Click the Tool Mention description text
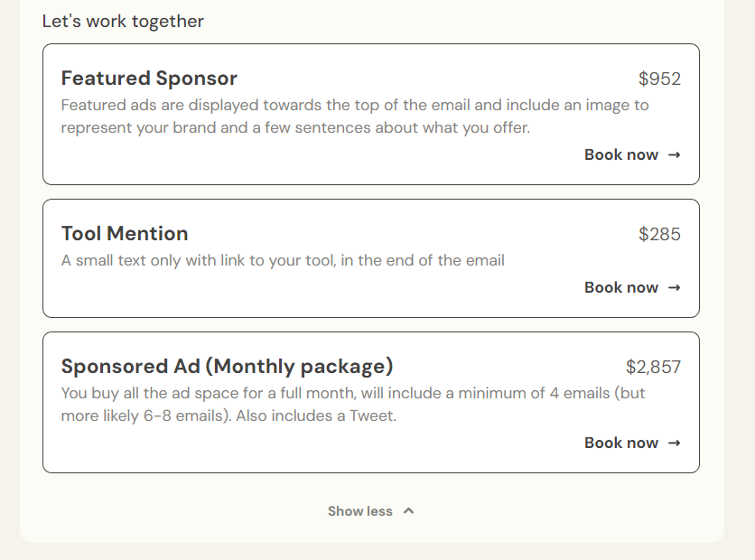 click(283, 260)
